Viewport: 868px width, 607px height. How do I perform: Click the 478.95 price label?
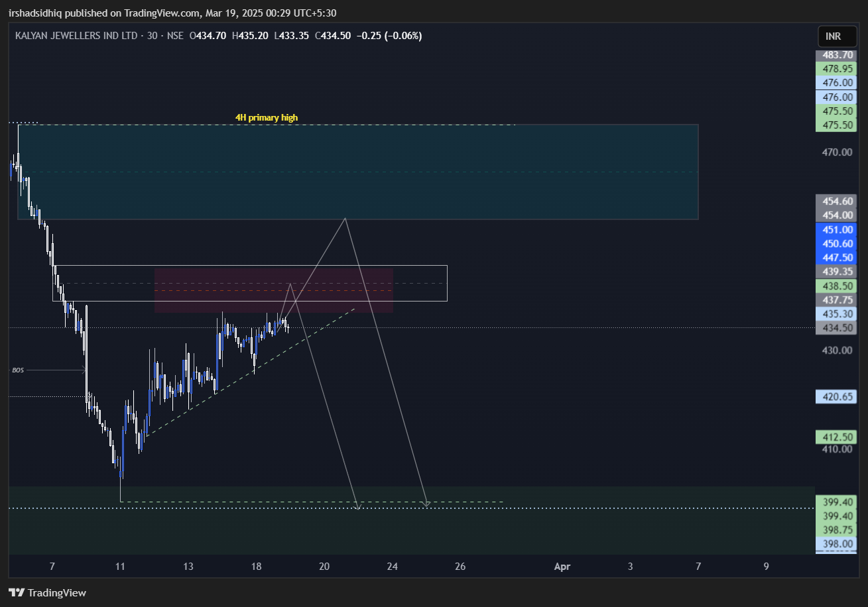pos(837,69)
